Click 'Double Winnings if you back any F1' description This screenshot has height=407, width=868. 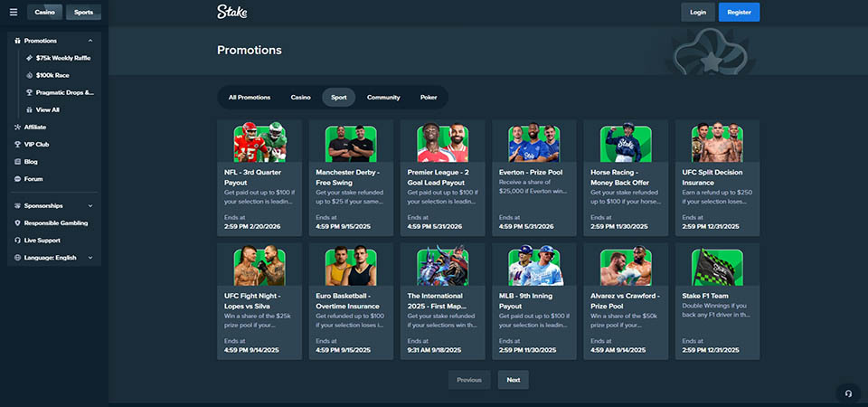pyautogui.click(x=715, y=310)
